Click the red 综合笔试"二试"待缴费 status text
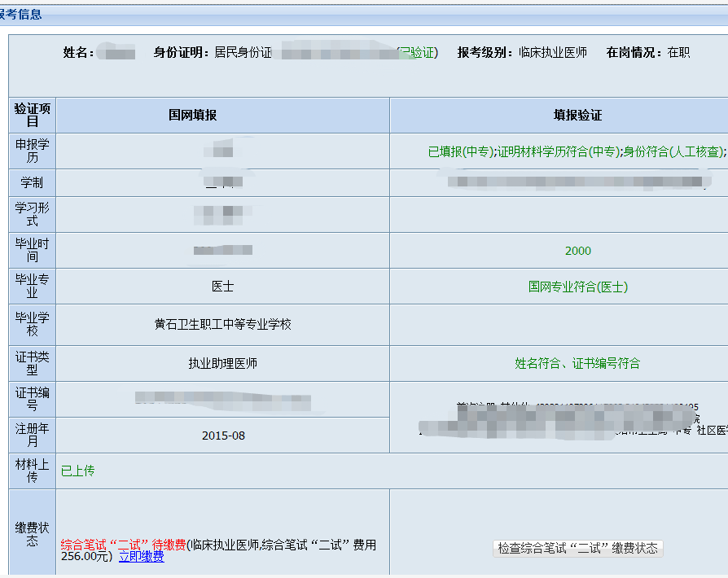 (123, 545)
